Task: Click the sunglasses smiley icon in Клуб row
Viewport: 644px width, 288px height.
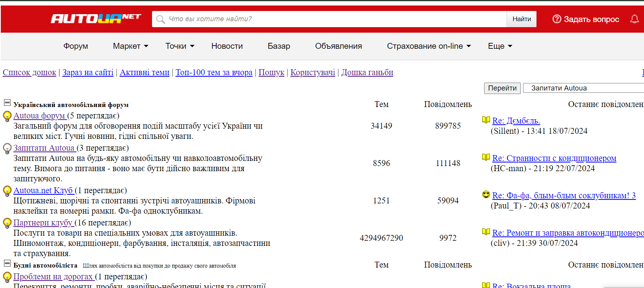Action: coord(486,195)
